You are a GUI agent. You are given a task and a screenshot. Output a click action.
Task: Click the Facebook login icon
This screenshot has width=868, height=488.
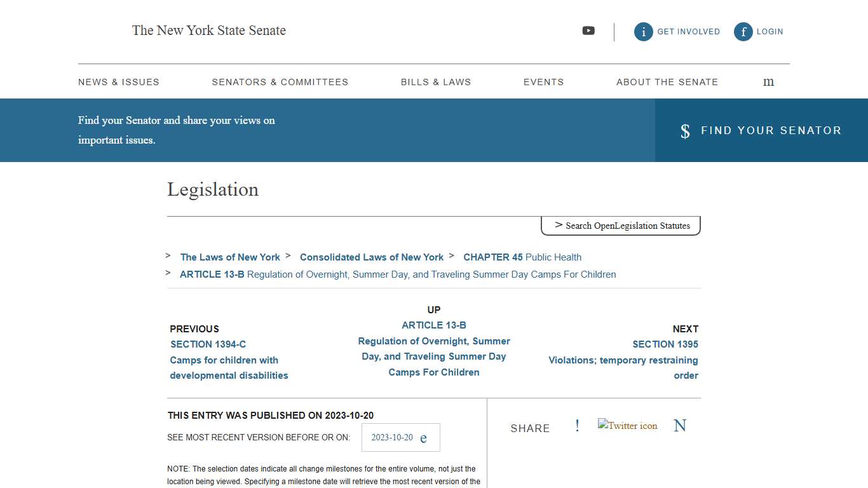click(x=743, y=31)
